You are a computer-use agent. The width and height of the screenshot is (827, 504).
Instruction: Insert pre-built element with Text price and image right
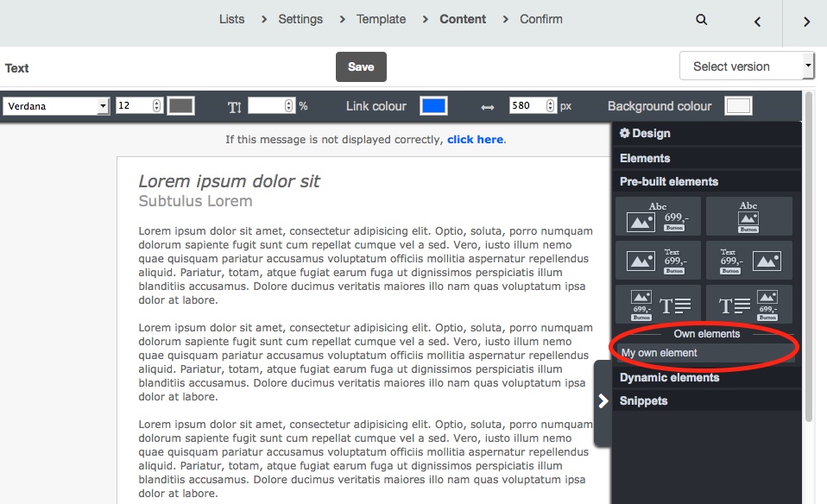coord(748,260)
